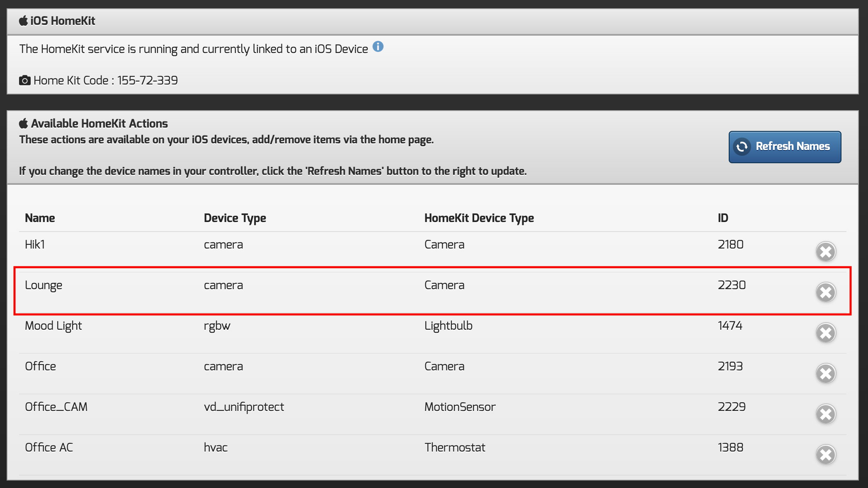
Task: Remove the Lounge camera entry
Action: 826,292
